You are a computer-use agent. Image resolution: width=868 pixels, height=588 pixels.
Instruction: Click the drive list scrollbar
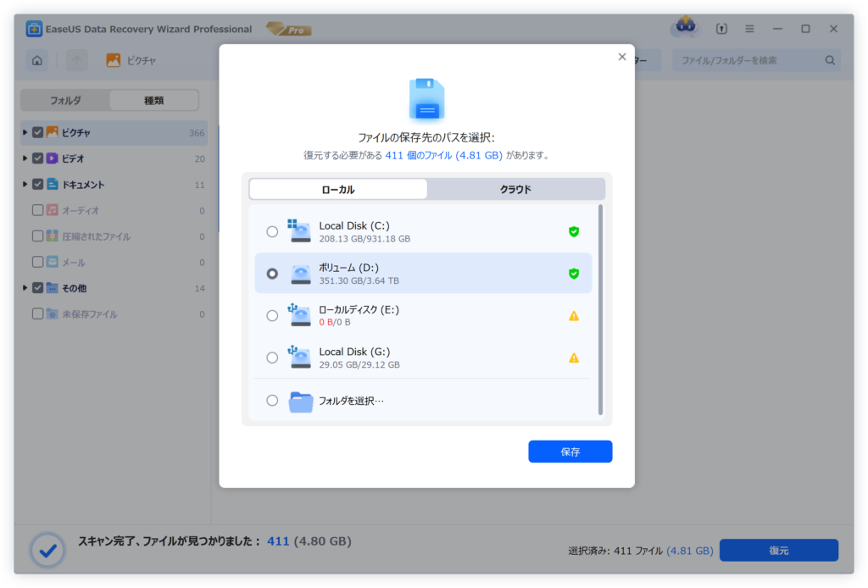pyautogui.click(x=600, y=309)
